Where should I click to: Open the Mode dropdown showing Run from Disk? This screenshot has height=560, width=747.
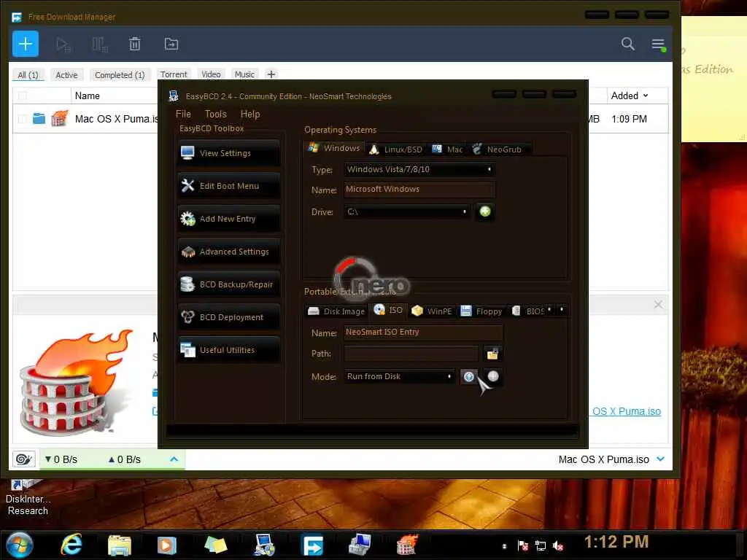coord(399,376)
